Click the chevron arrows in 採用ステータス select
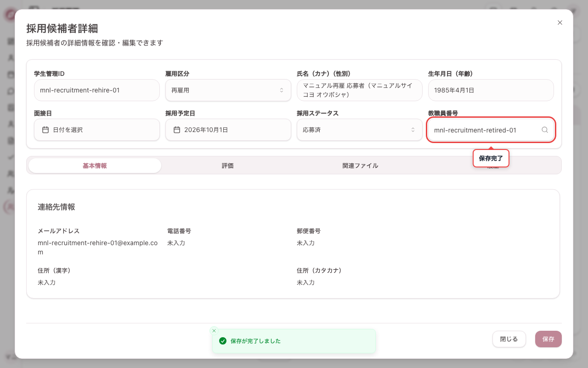Viewport: 588px width, 368px height. pos(413,130)
